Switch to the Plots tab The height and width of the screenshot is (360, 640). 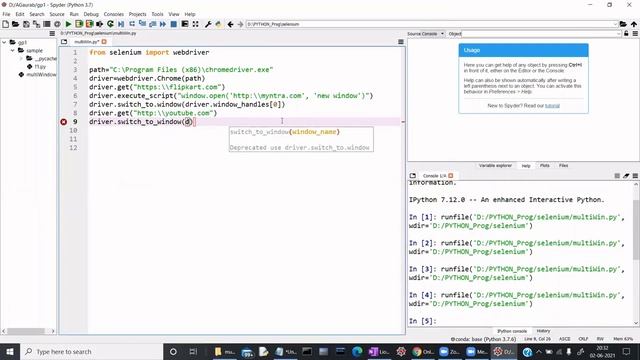point(544,166)
